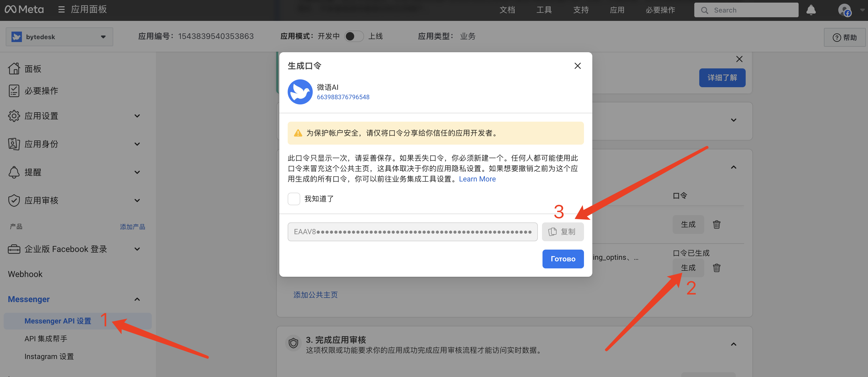Click the trash icon beside 口令已生成
This screenshot has width=868, height=377.
[x=716, y=268]
